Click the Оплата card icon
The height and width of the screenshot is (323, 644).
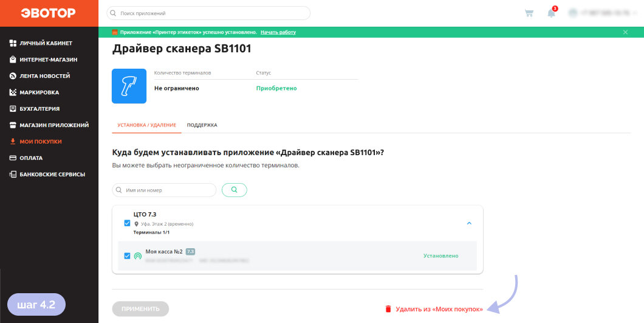[x=13, y=158]
